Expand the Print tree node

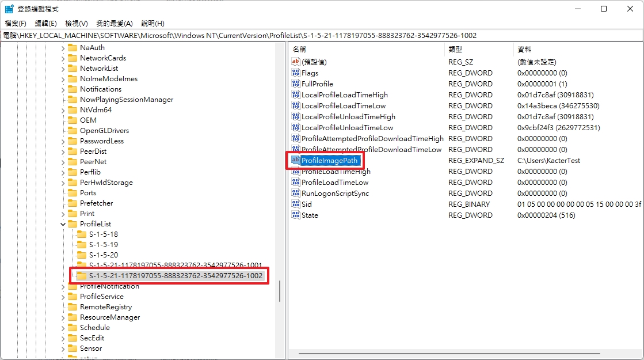[63, 214]
